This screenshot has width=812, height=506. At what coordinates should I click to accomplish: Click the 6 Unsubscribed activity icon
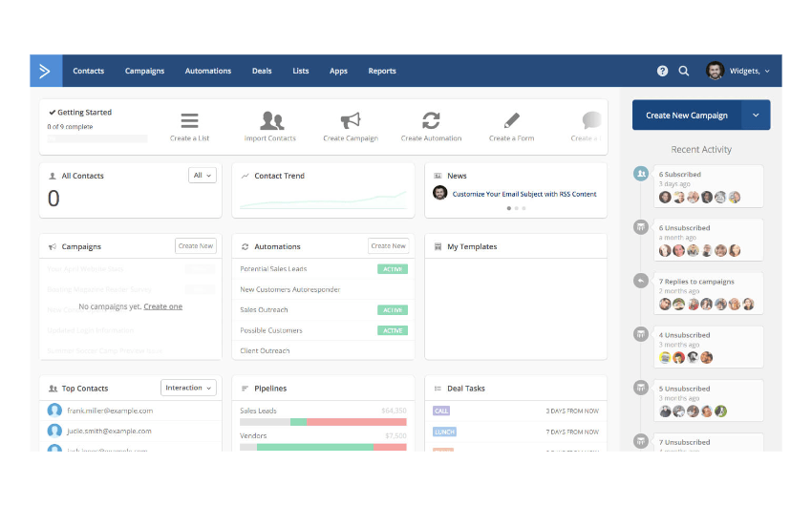[641, 226]
